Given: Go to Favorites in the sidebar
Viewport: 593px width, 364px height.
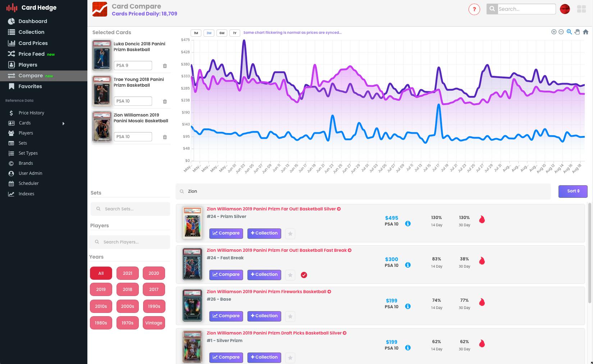Looking at the screenshot, I should pos(30,86).
